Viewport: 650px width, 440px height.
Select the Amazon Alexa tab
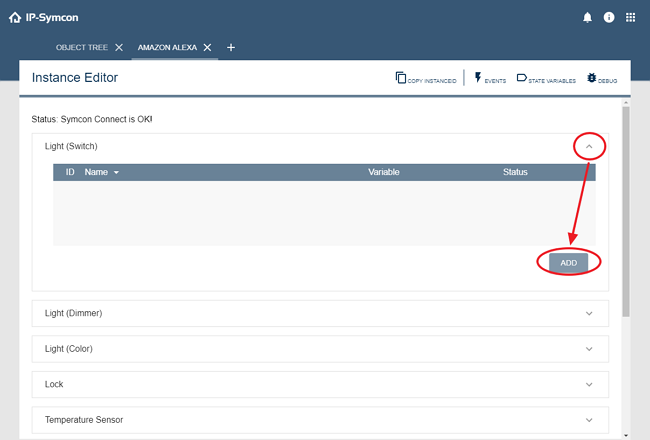pyautogui.click(x=167, y=47)
